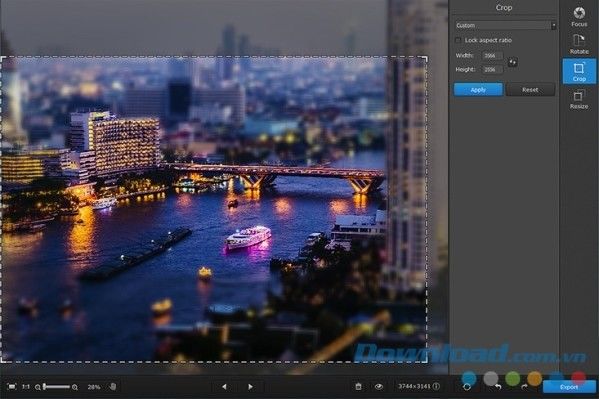The height and width of the screenshot is (399, 599).
Task: Click the crop Width input field
Action: tap(492, 55)
